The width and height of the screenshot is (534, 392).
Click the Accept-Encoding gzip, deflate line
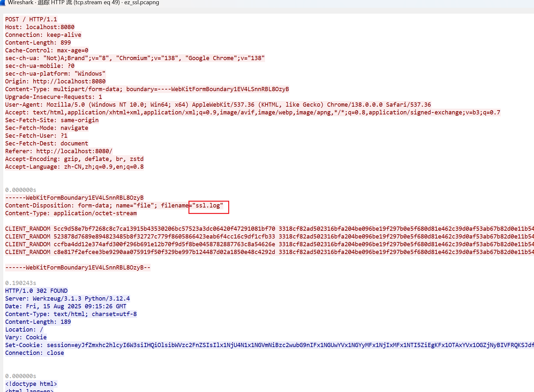74,159
